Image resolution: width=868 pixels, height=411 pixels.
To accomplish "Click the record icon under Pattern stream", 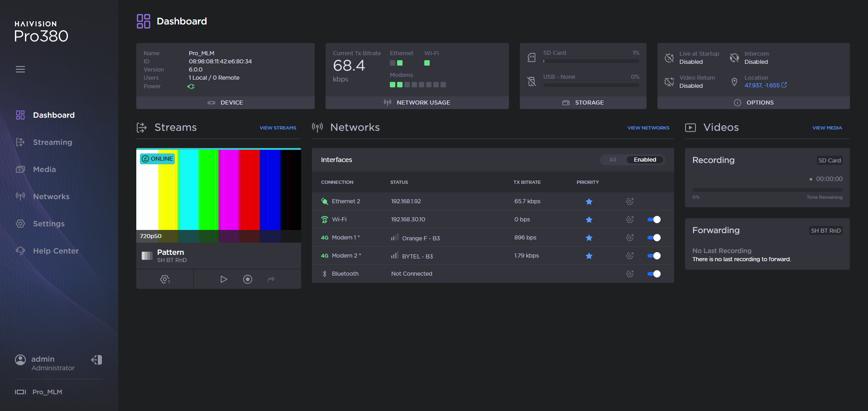I will click(x=248, y=279).
